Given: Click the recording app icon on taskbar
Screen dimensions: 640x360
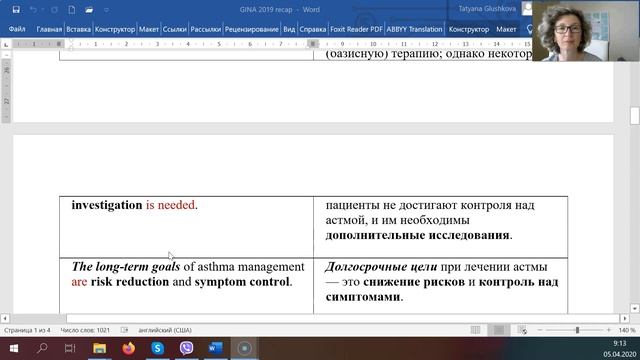Looking at the screenshot, I should pyautogui.click(x=244, y=348).
